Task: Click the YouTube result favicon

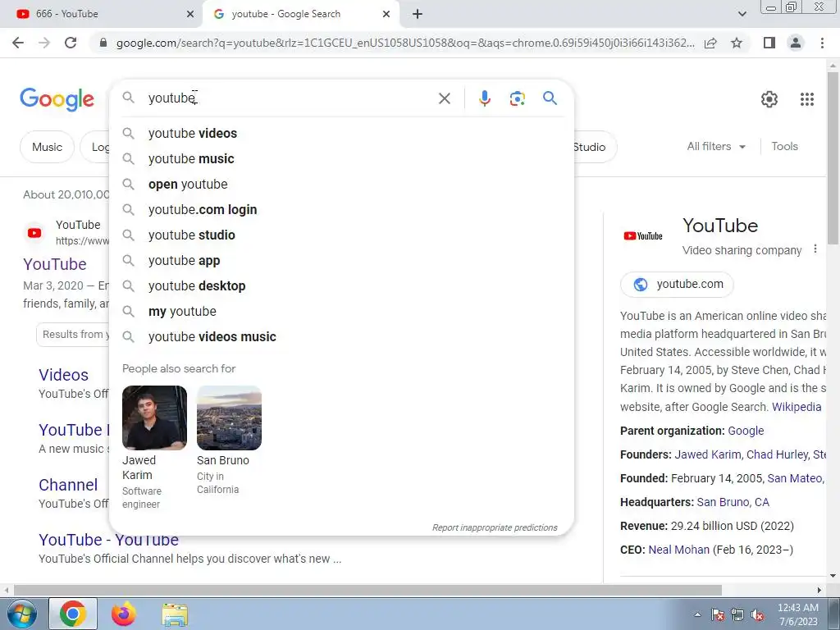Action: 34,232
